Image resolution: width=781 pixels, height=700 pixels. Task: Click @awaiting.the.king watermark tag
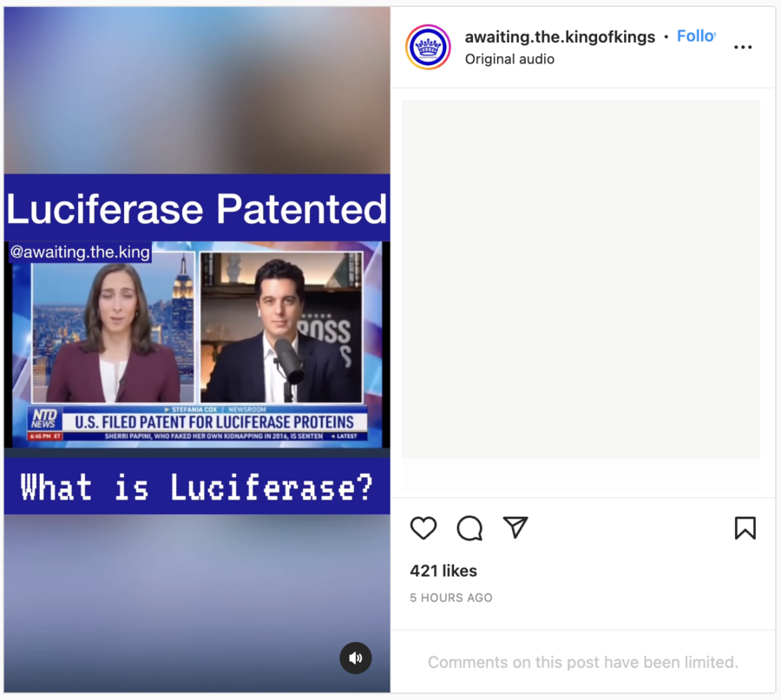click(80, 252)
